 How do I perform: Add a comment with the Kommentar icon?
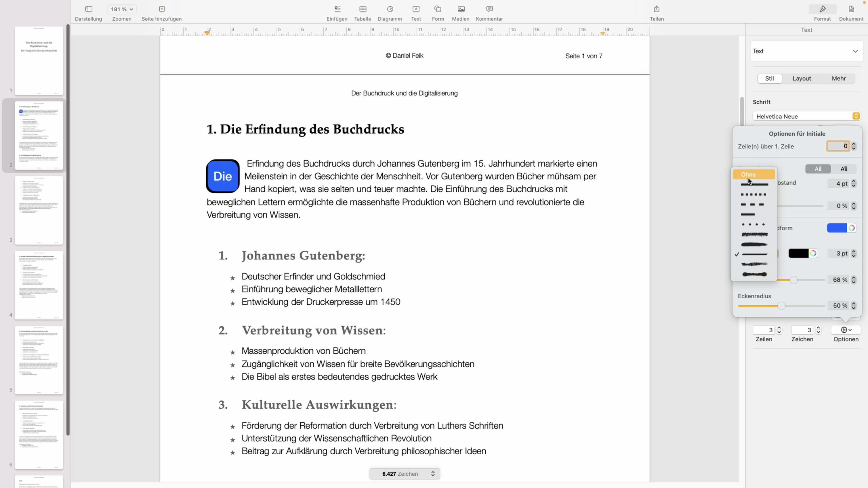tap(489, 13)
